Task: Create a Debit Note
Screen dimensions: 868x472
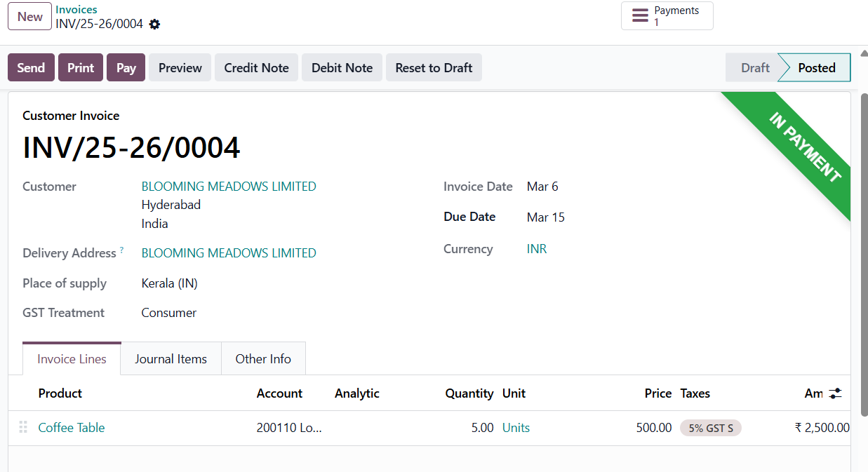Action: (x=342, y=68)
